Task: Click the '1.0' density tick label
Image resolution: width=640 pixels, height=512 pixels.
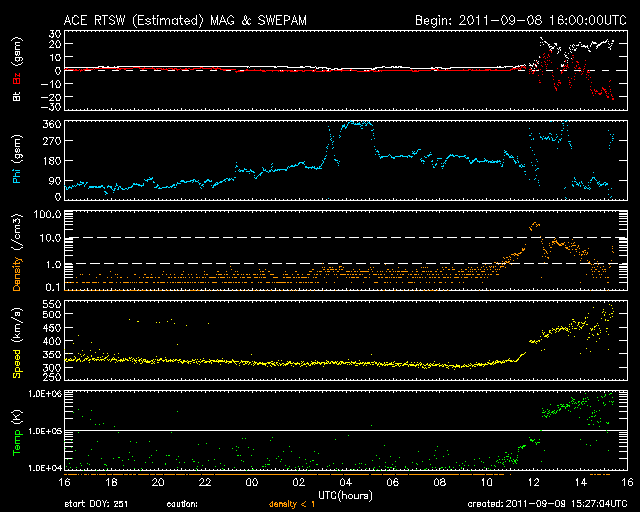Action: coord(53,265)
